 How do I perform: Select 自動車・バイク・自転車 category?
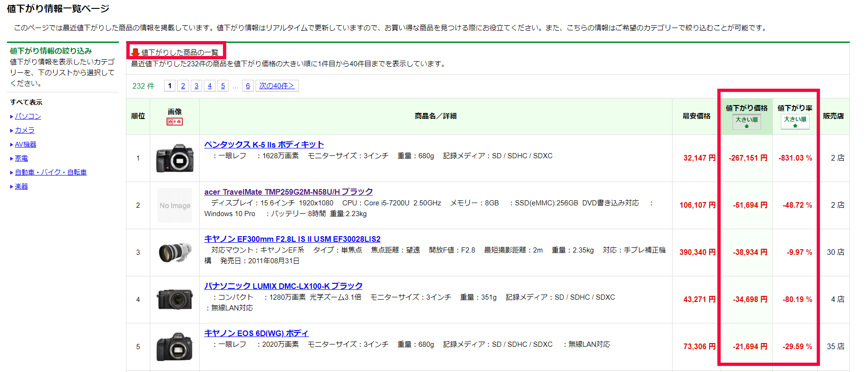[50, 172]
